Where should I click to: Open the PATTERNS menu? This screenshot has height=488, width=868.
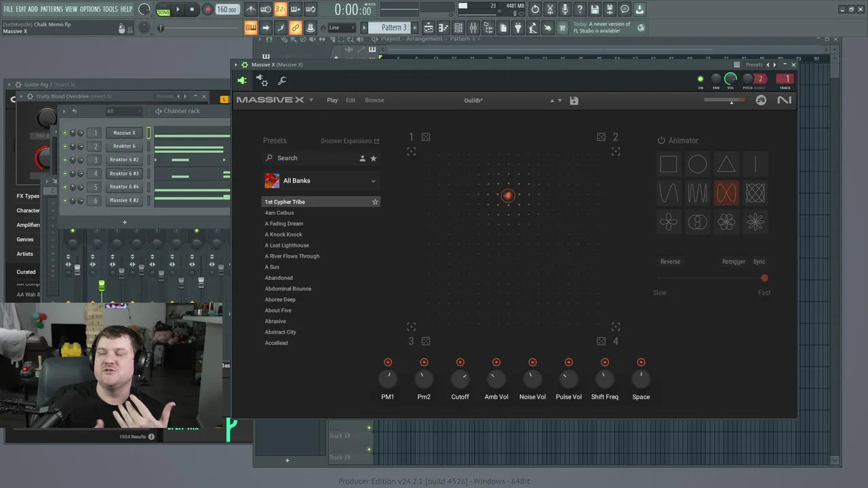pos(52,9)
